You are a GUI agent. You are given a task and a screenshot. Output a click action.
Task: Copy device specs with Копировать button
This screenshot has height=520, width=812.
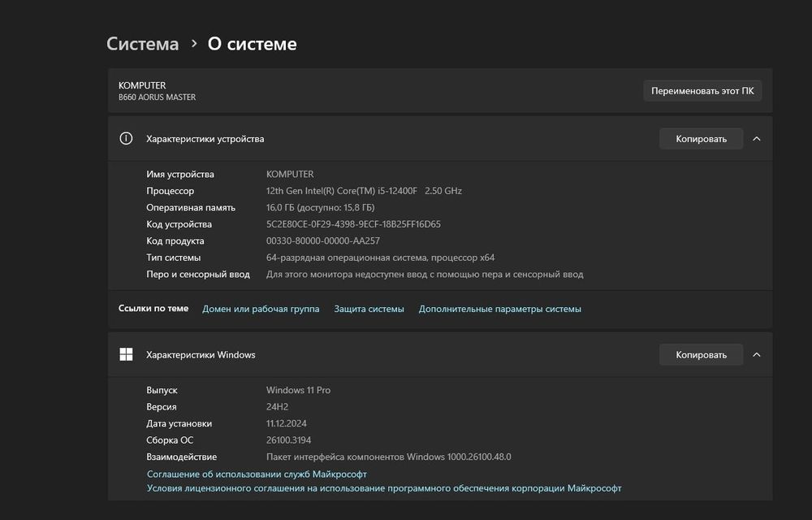[x=702, y=139]
